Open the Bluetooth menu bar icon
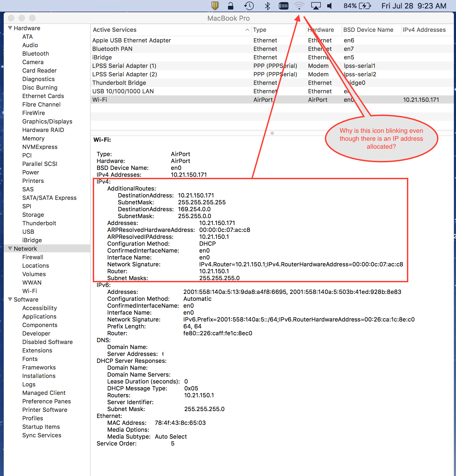The width and height of the screenshot is (456, 476). (268, 6)
